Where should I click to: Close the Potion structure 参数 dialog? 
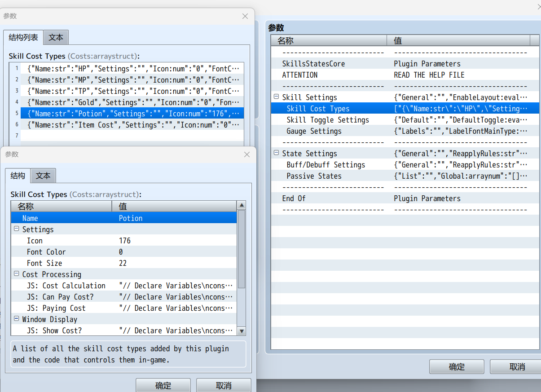coord(246,154)
